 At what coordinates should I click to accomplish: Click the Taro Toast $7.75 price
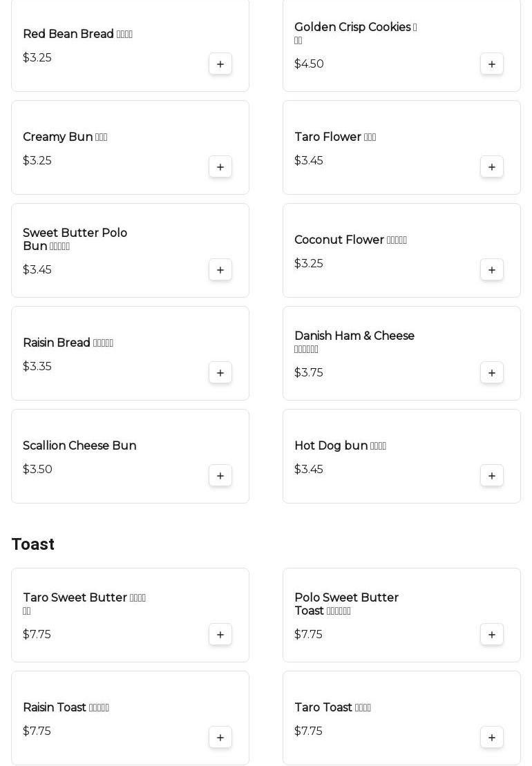point(308,731)
